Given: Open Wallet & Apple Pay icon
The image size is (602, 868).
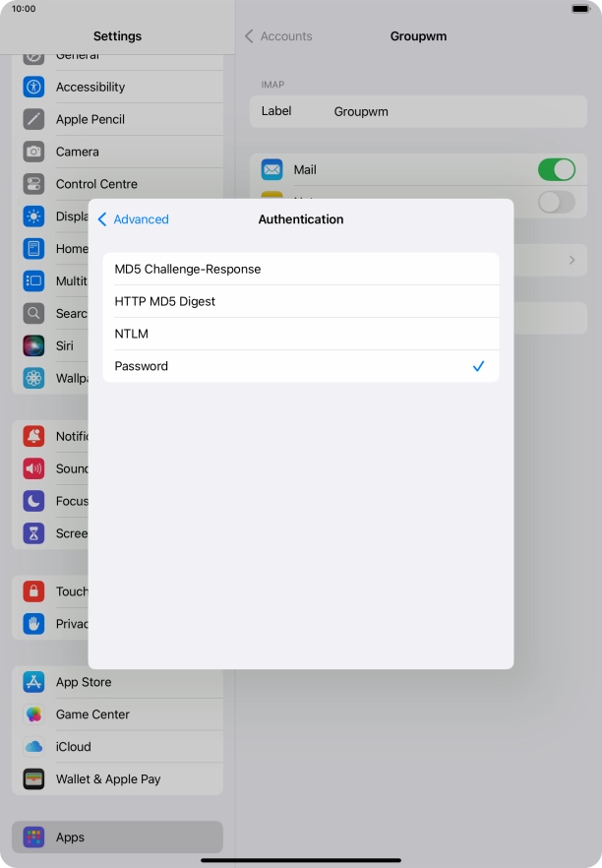Looking at the screenshot, I should [x=34, y=779].
